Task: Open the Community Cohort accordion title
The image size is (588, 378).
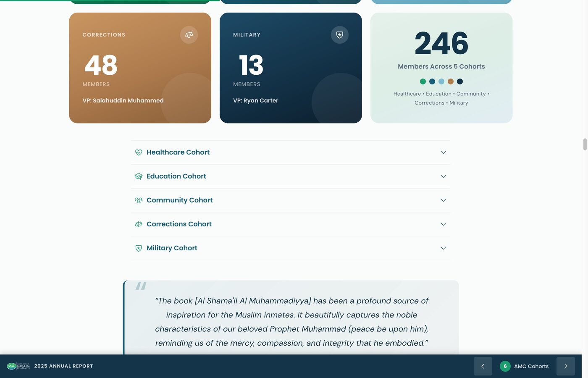Action: click(x=179, y=200)
